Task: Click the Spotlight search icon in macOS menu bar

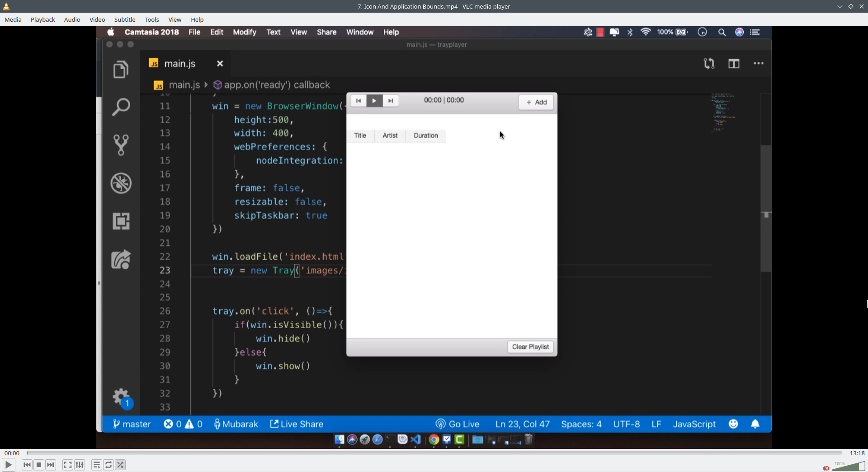Action: pyautogui.click(x=722, y=32)
